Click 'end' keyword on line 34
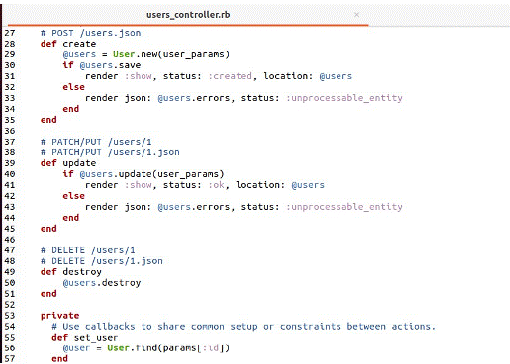This screenshot has height=364, width=510. tap(71, 109)
